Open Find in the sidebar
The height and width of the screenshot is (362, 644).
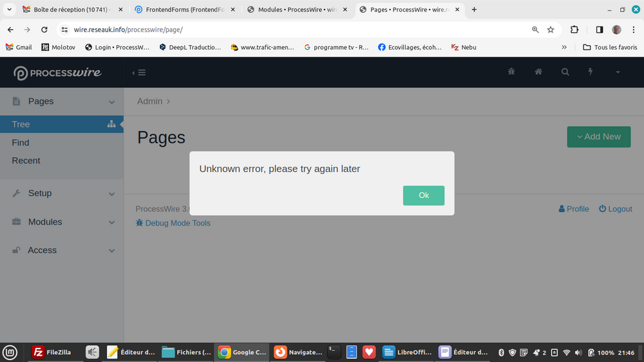[21, 142]
